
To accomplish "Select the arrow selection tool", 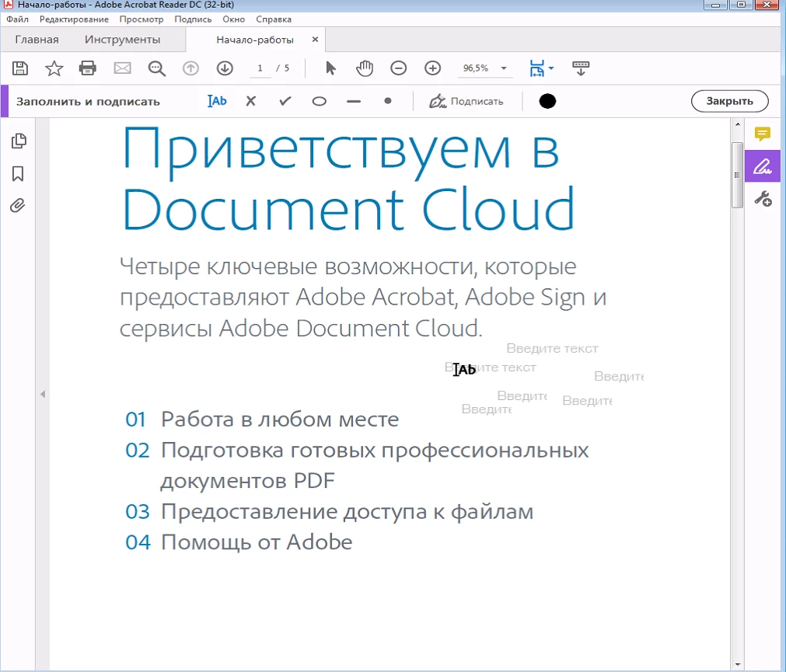I will click(330, 68).
